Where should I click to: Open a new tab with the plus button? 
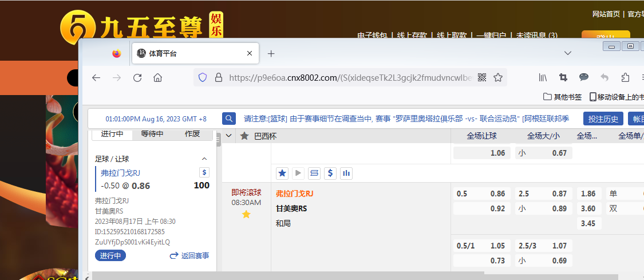(x=271, y=53)
